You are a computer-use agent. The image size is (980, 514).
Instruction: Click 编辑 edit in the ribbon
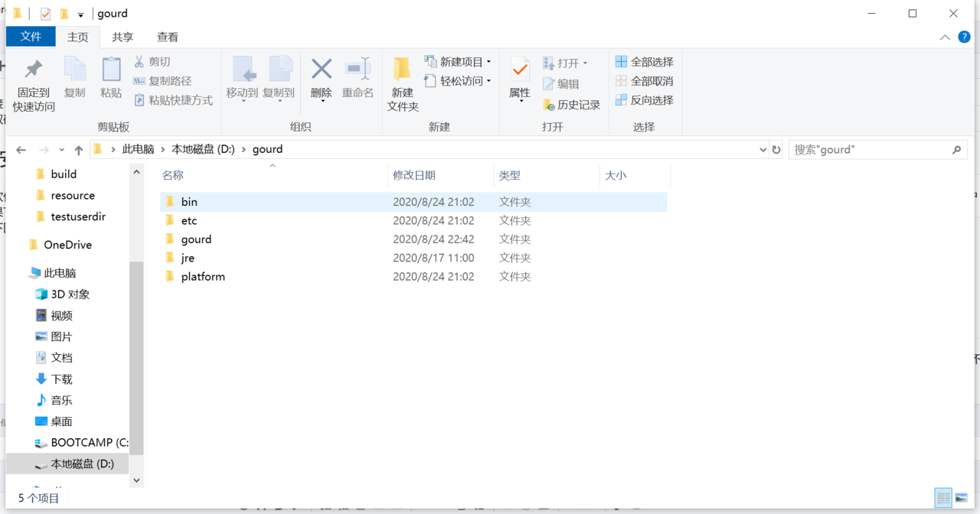[561, 84]
